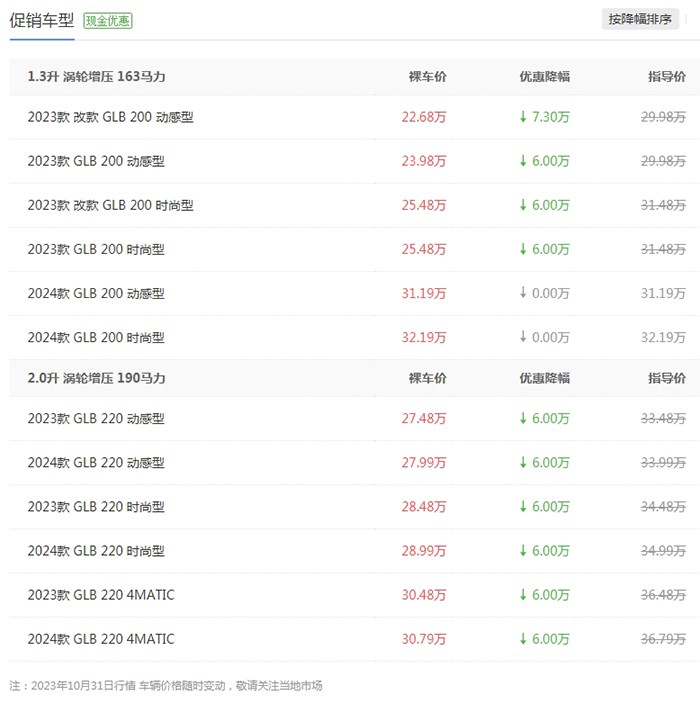
Task: Click the 28.99万 bare car price
Action: pyautogui.click(x=424, y=550)
